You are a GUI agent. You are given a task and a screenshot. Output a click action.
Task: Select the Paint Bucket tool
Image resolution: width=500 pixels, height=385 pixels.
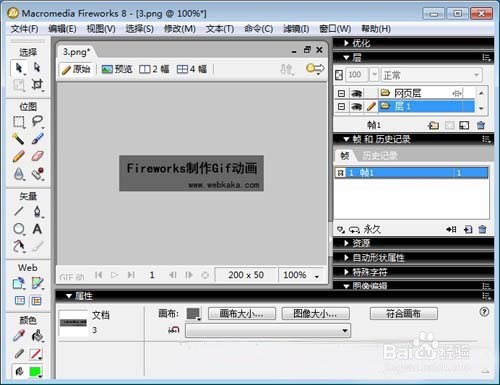pyautogui.click(x=37, y=336)
